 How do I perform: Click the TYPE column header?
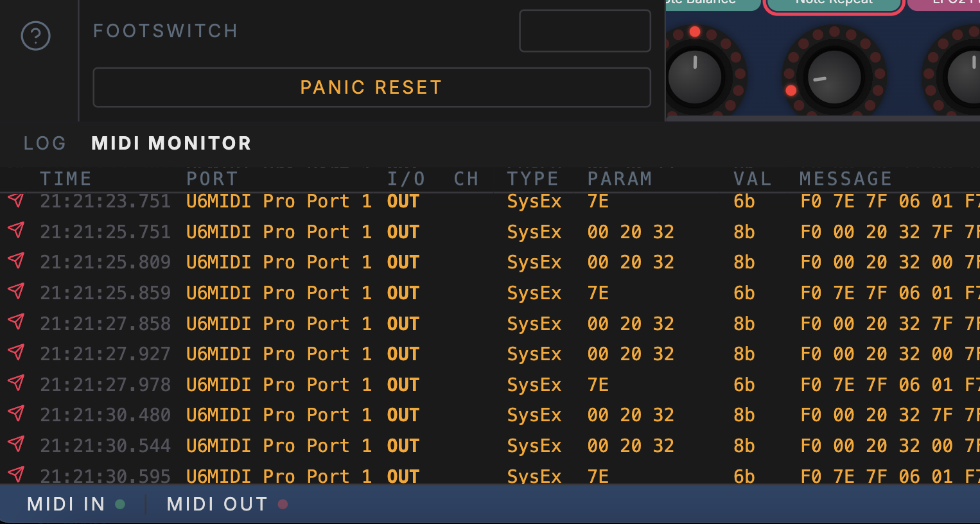coord(532,179)
